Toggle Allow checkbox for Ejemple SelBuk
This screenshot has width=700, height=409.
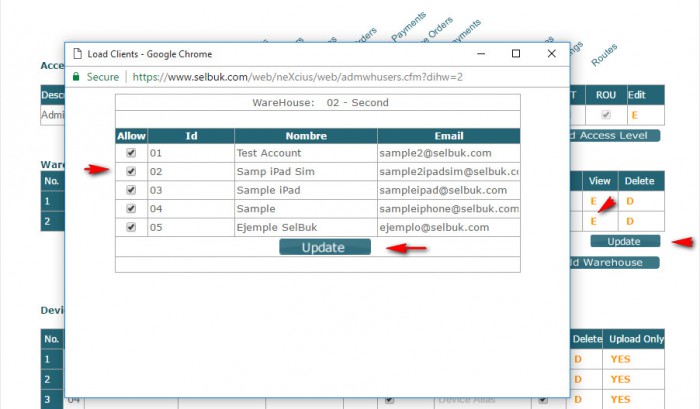coord(132,227)
